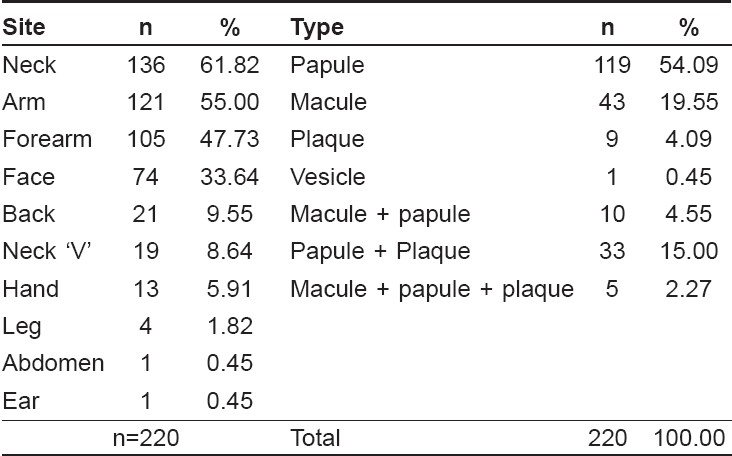Screen dimensions: 732x456
Task: Select the Abdomen site label
Action: [53, 364]
